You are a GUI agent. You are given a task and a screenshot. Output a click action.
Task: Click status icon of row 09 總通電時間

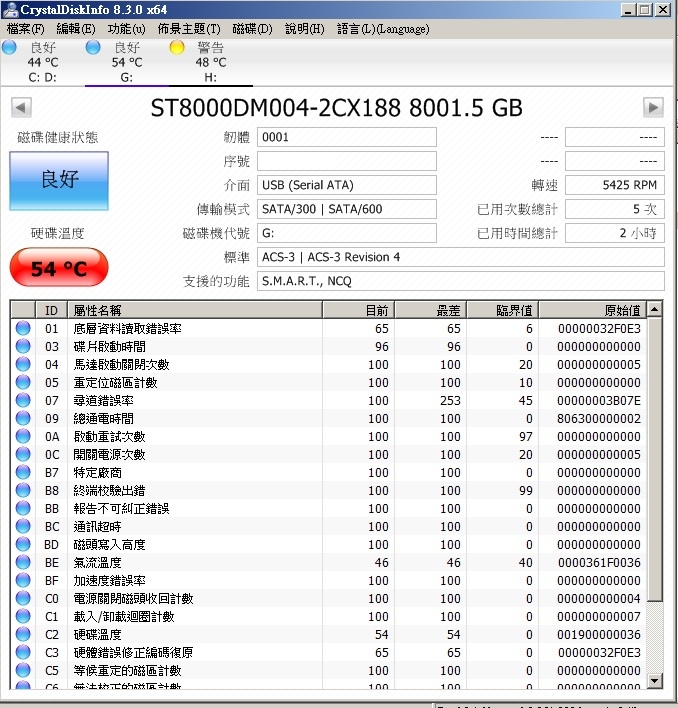click(x=23, y=418)
